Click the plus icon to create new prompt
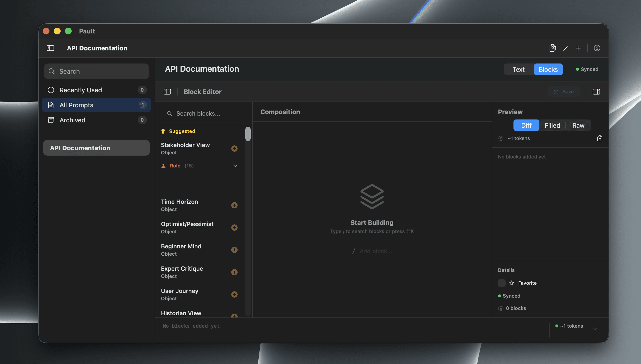641x364 pixels. coord(578,48)
